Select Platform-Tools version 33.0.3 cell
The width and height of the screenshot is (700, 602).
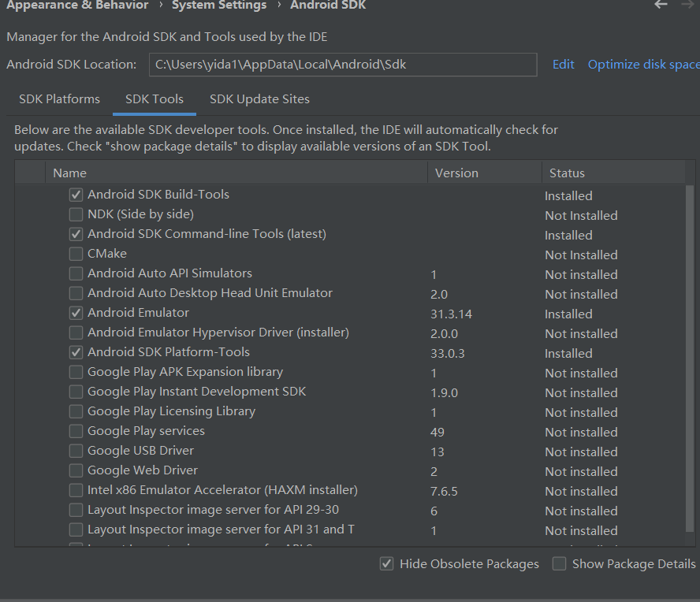(x=447, y=354)
